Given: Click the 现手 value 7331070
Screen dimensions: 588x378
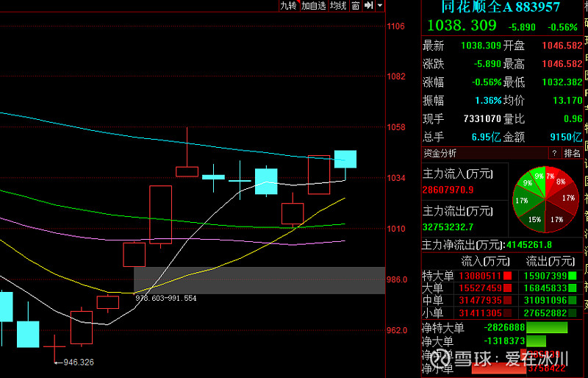Looking at the screenshot, I should tap(483, 119).
